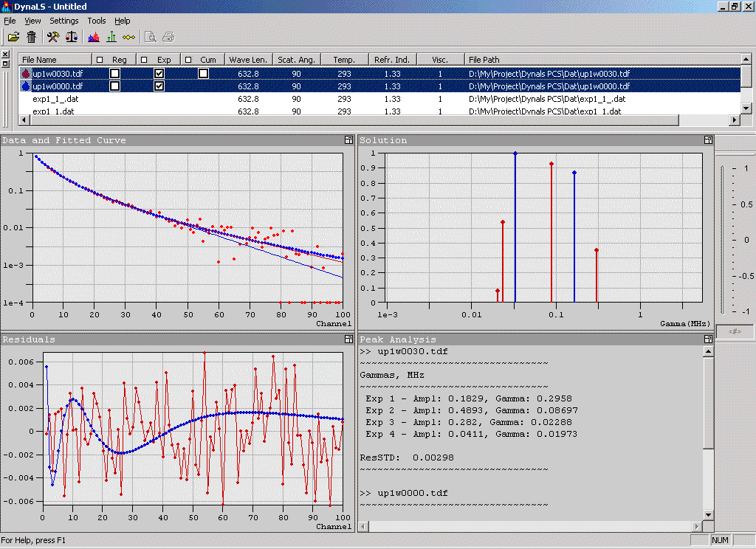Click the vertical slider on the right panel
Screen dimensions: 756x549
[x=724, y=240]
